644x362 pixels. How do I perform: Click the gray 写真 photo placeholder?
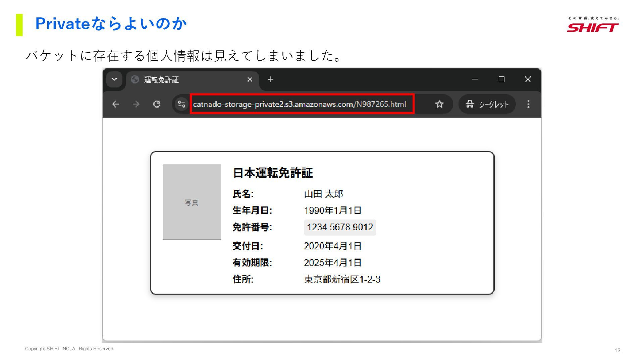(x=192, y=202)
